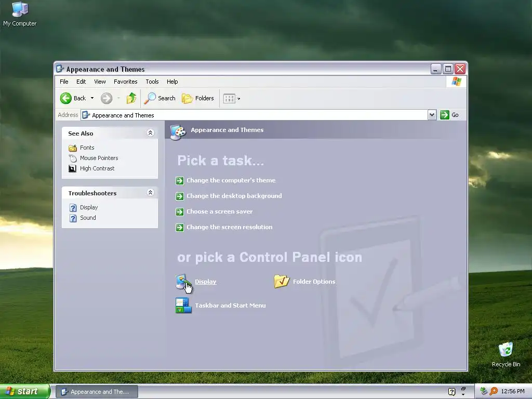Click the Start button
The width and height of the screenshot is (532, 399).
coord(25,392)
